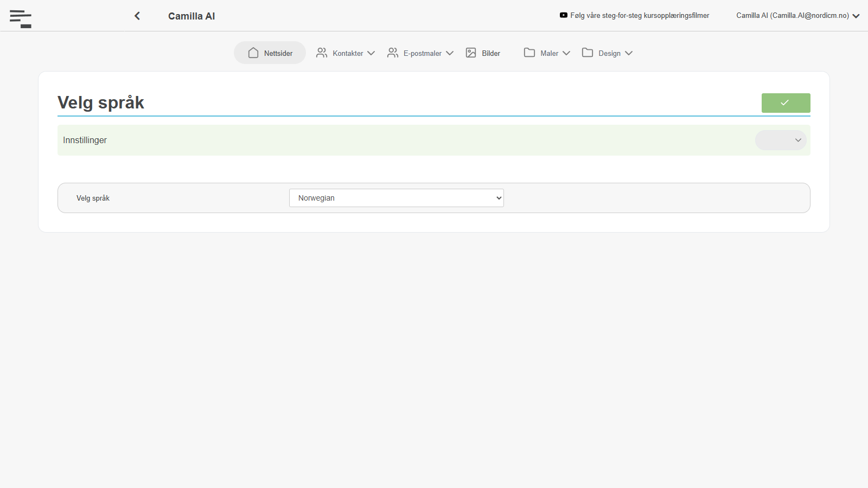Open the Norwegian language dropdown

(x=397, y=198)
